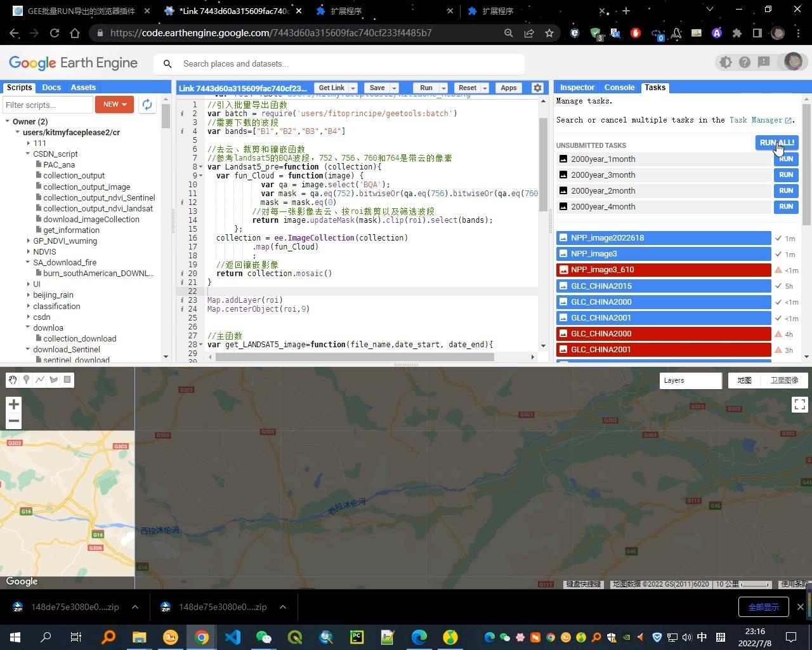The height and width of the screenshot is (650, 812).
Task: Switch the map to 卫星图像 satellite view
Action: [784, 380]
